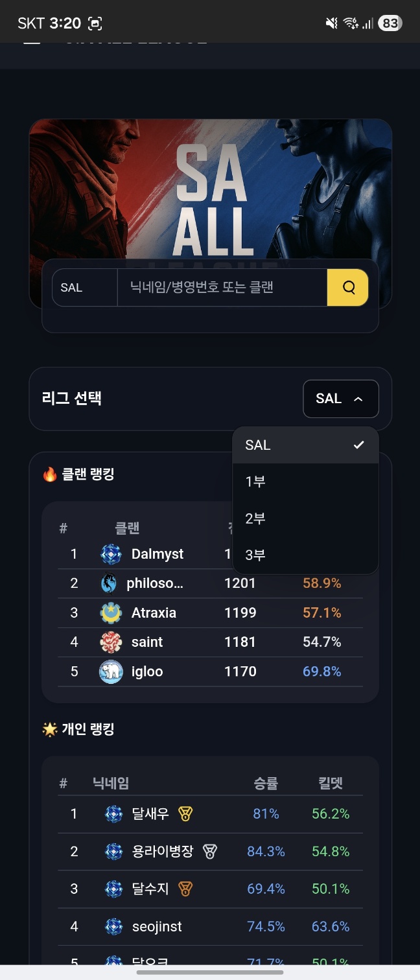The image size is (420, 980).
Task: Open the SAL search scope selector
Action: pyautogui.click(x=84, y=288)
